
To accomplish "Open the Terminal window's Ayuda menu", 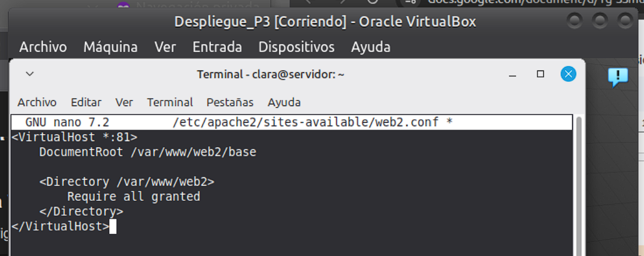I will 284,103.
